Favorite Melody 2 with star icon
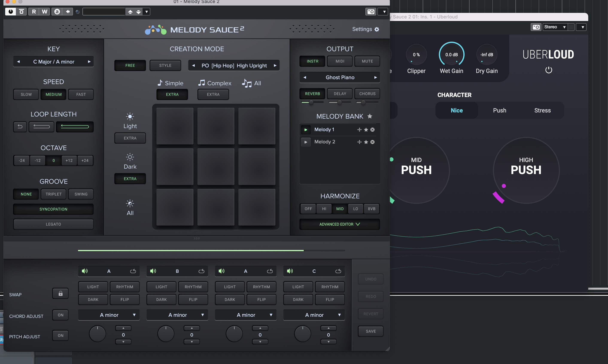608x364 pixels. [366, 142]
